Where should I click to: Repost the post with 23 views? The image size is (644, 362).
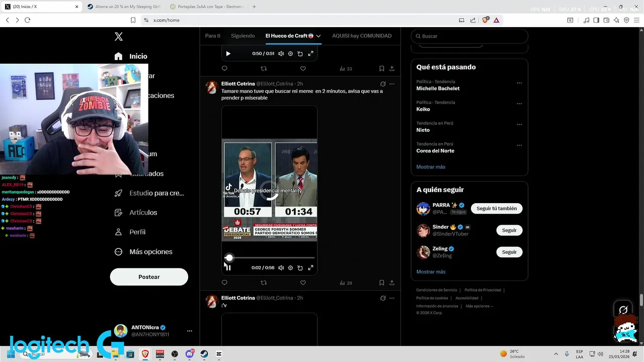coord(264,69)
